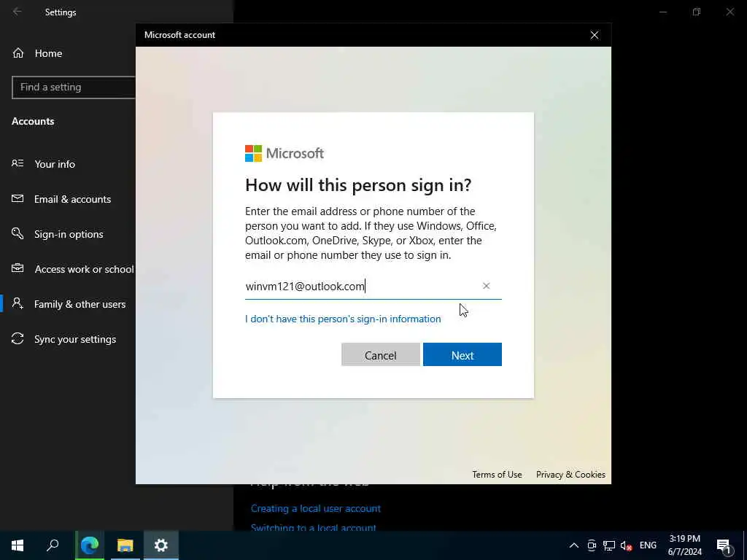Click the "Microsoft account" dialog title

tap(179, 35)
